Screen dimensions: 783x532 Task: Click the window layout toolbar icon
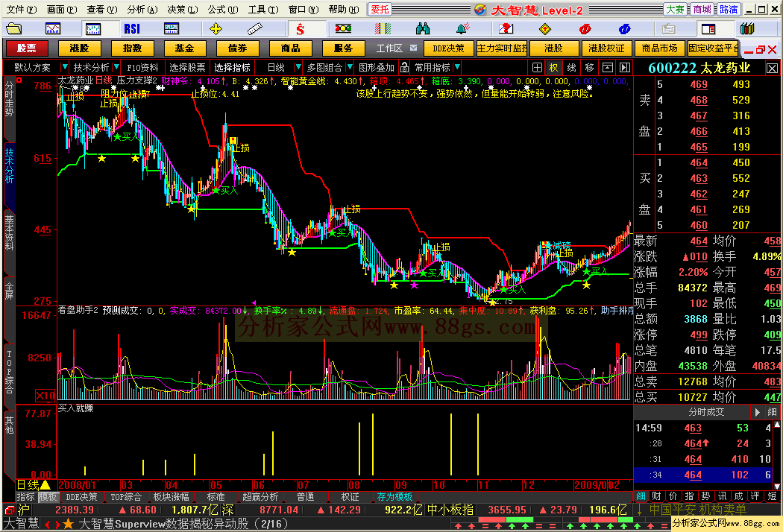pyautogui.click(x=708, y=29)
